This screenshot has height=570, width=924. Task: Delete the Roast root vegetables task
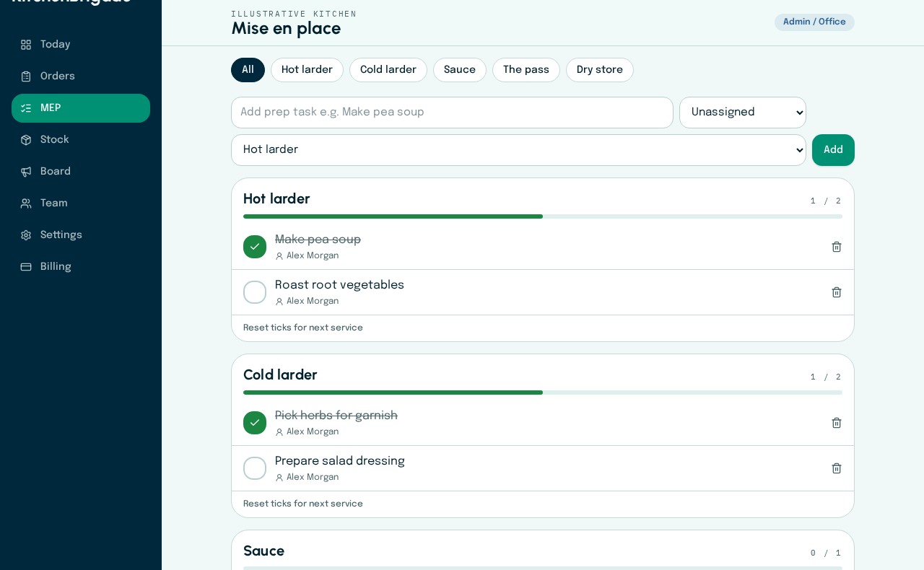point(837,292)
